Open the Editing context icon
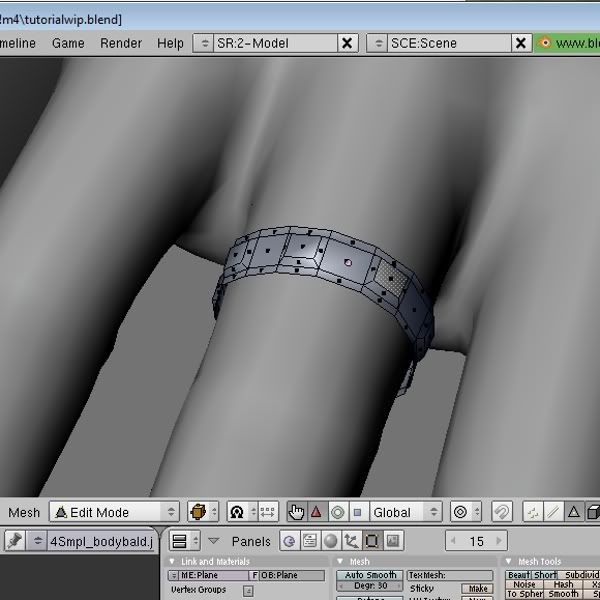Viewport: 600px width, 600px height. pos(372,541)
